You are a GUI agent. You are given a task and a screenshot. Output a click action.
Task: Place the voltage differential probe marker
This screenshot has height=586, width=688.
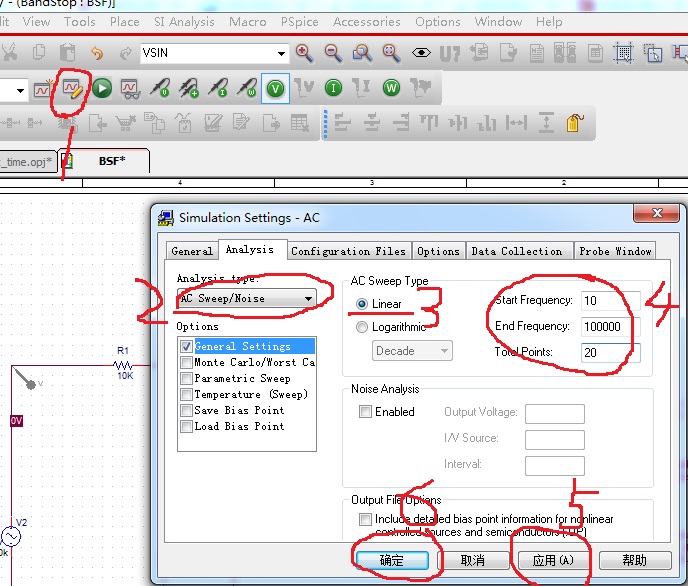pyautogui.click(x=189, y=88)
